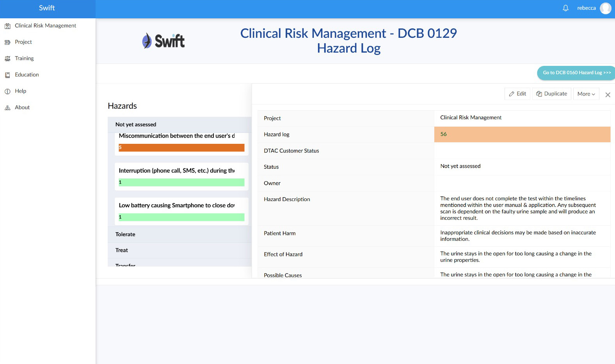Click the orange risk bar labeled 5
This screenshot has height=364, width=615.
(x=181, y=148)
